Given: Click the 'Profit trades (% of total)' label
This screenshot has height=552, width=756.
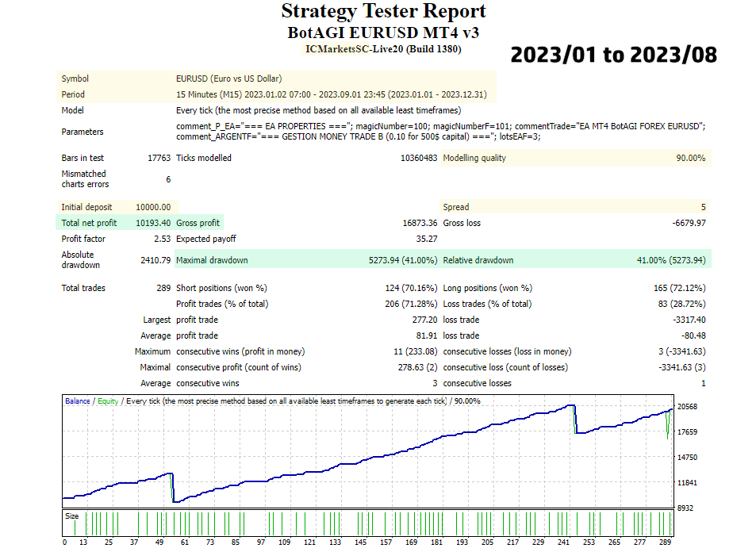Looking at the screenshot, I should tap(222, 304).
